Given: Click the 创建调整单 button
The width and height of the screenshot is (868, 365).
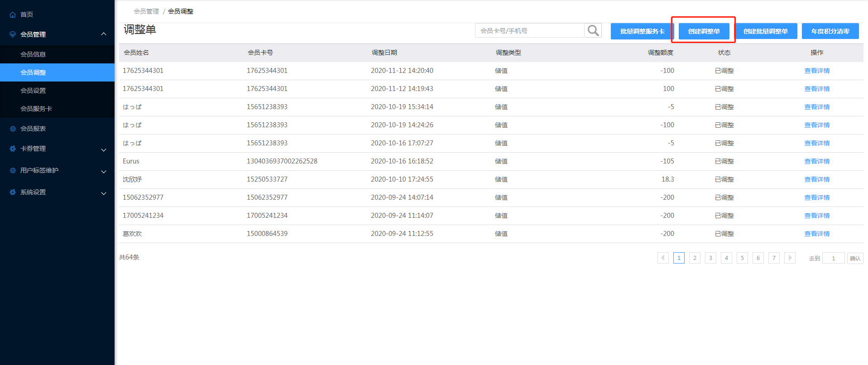Looking at the screenshot, I should click(x=704, y=31).
